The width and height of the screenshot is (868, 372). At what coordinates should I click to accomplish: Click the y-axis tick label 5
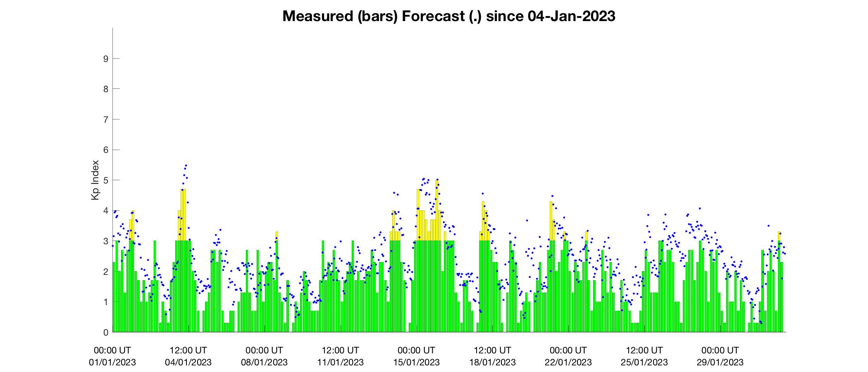[106, 180]
